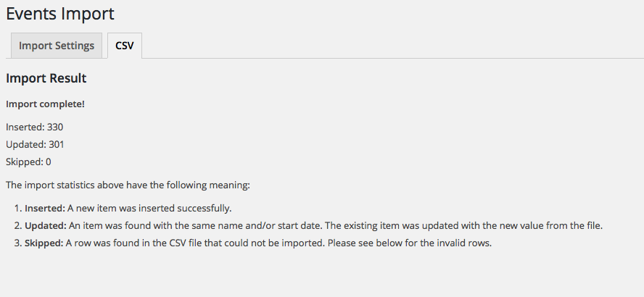This screenshot has width=644, height=297.
Task: Click bold "Inserted:" term in numbered list
Action: click(45, 208)
